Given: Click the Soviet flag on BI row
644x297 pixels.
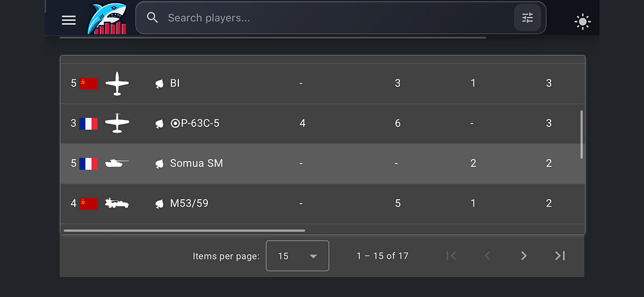Looking at the screenshot, I should tap(89, 84).
